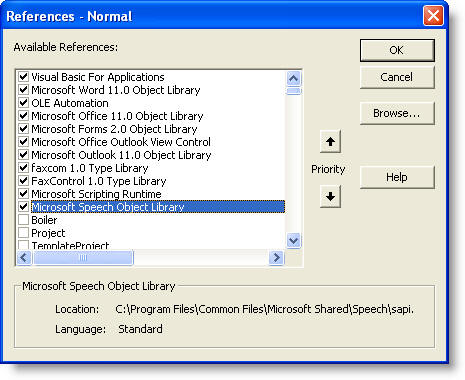Uncheck Microsoft Speech Object Library checkbox
Viewport: 465px width, 380px height.
point(23,207)
